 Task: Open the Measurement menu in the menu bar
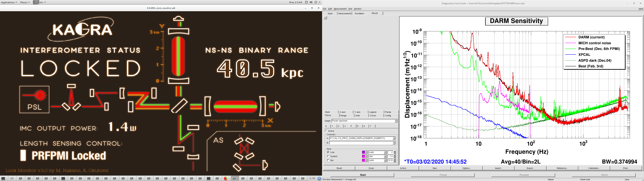pos(340,9)
